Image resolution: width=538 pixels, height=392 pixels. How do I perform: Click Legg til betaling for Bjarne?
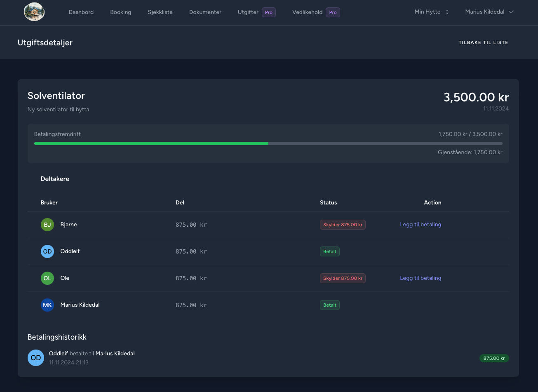point(421,225)
